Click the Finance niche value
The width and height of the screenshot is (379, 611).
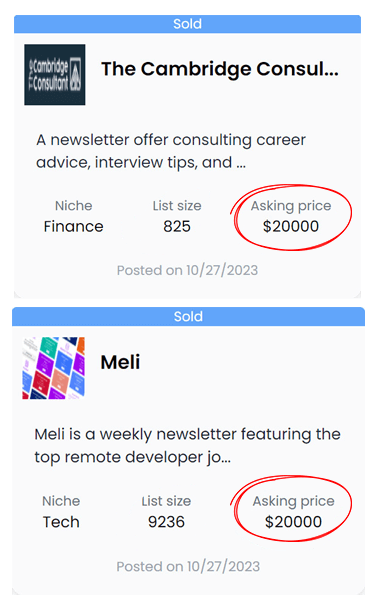pos(74,226)
